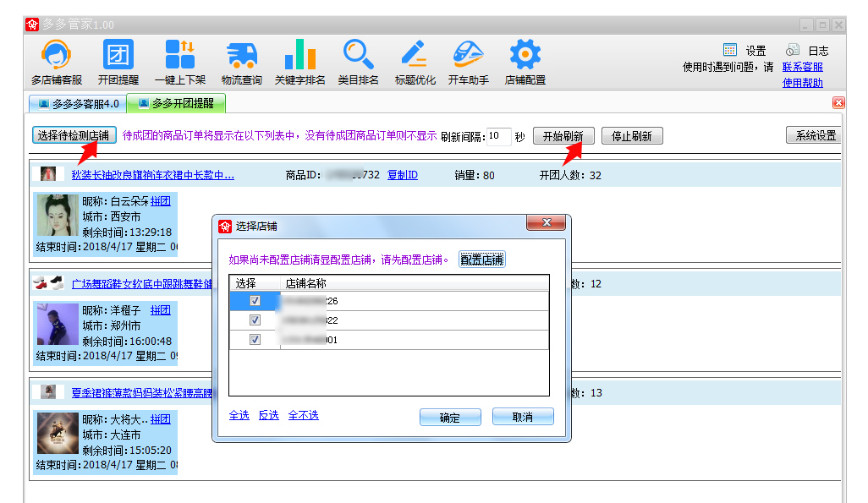
Task: Open 物流查询 logistics lookup
Action: coord(242,62)
